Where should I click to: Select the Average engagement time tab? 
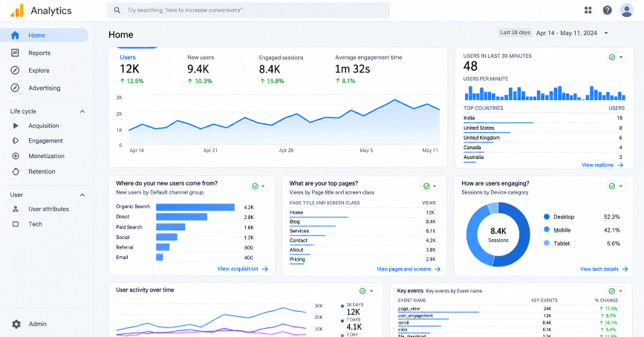(368, 69)
